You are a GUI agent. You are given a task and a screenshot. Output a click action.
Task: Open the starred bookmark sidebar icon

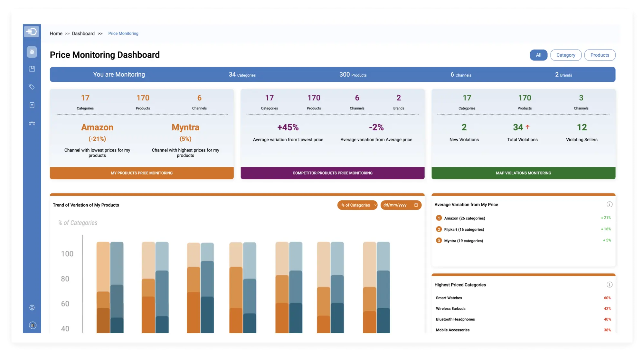click(32, 105)
